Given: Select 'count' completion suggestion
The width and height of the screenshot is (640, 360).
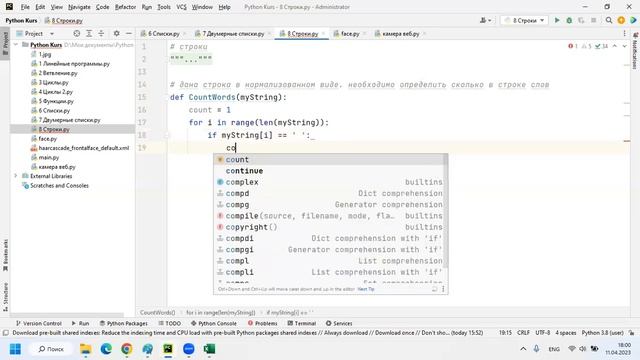Looking at the screenshot, I should click(x=330, y=160).
